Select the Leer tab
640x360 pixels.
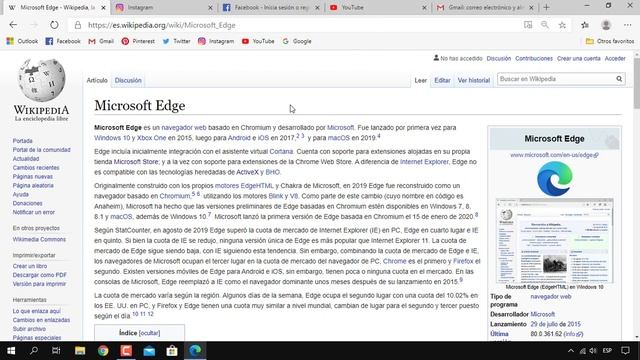(420, 80)
